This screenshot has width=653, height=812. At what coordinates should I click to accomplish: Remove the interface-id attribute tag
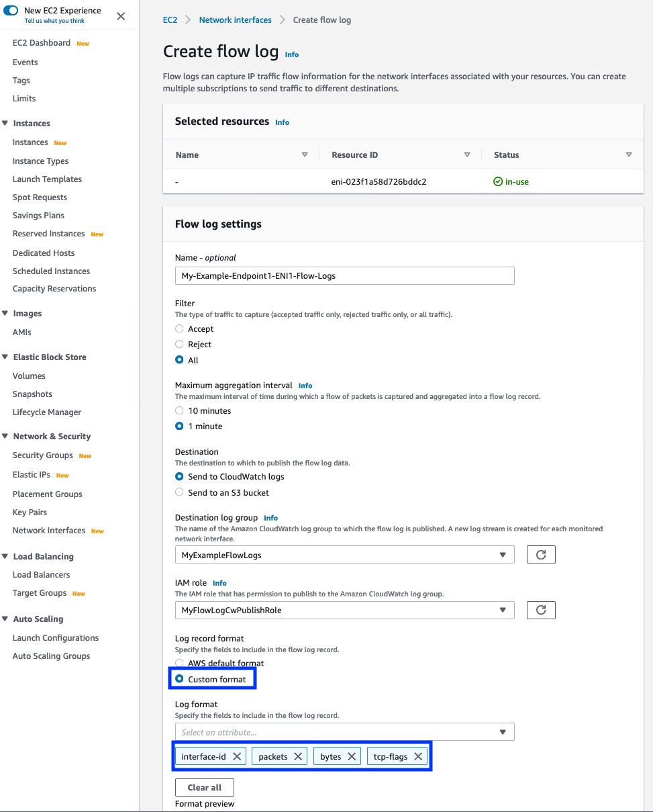coord(237,756)
